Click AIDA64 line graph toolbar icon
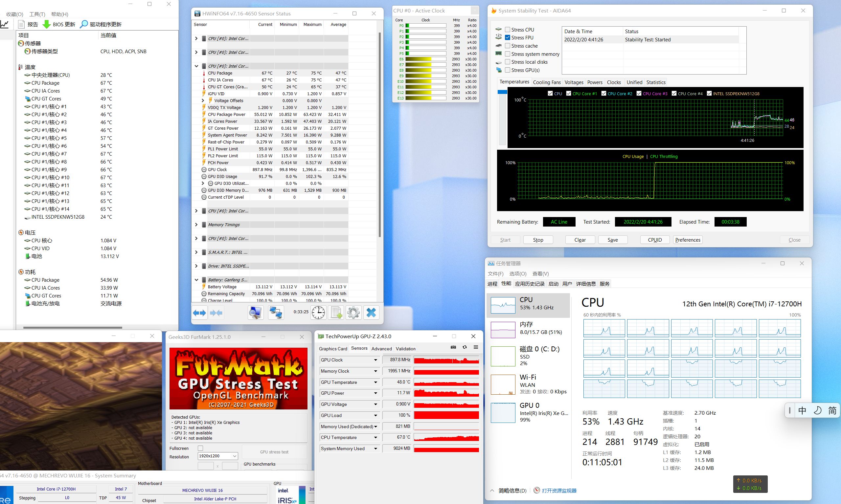This screenshot has width=841, height=504. click(x=5, y=24)
